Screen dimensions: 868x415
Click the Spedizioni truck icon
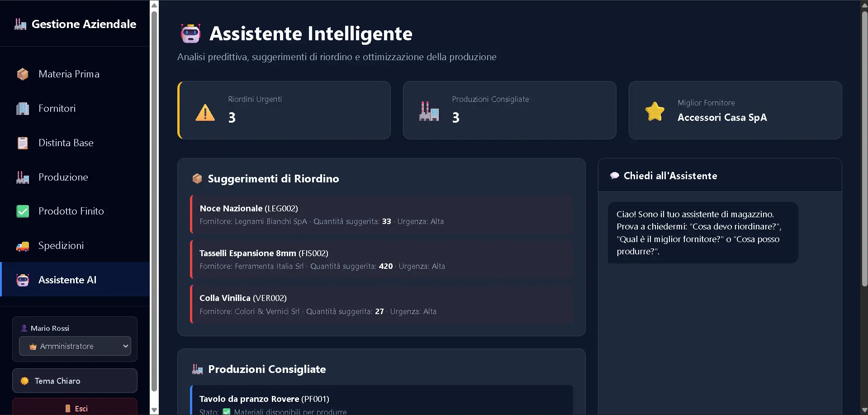click(x=23, y=246)
